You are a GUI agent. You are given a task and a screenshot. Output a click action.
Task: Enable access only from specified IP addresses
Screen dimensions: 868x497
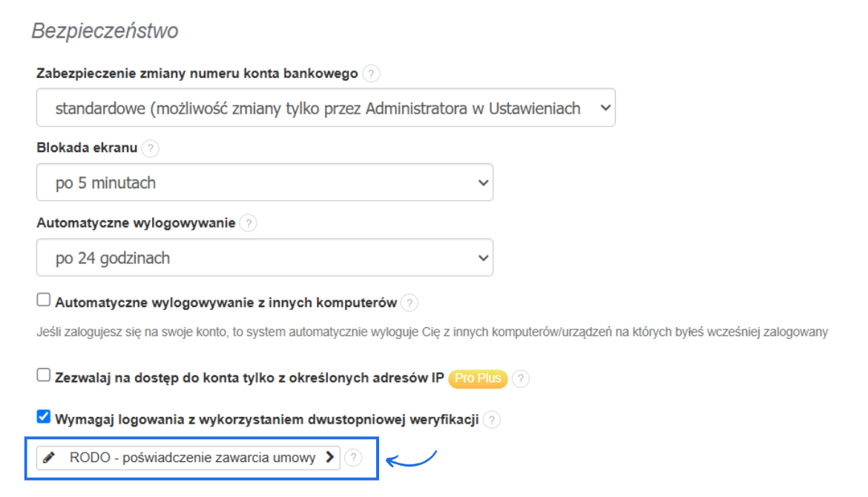(43, 376)
